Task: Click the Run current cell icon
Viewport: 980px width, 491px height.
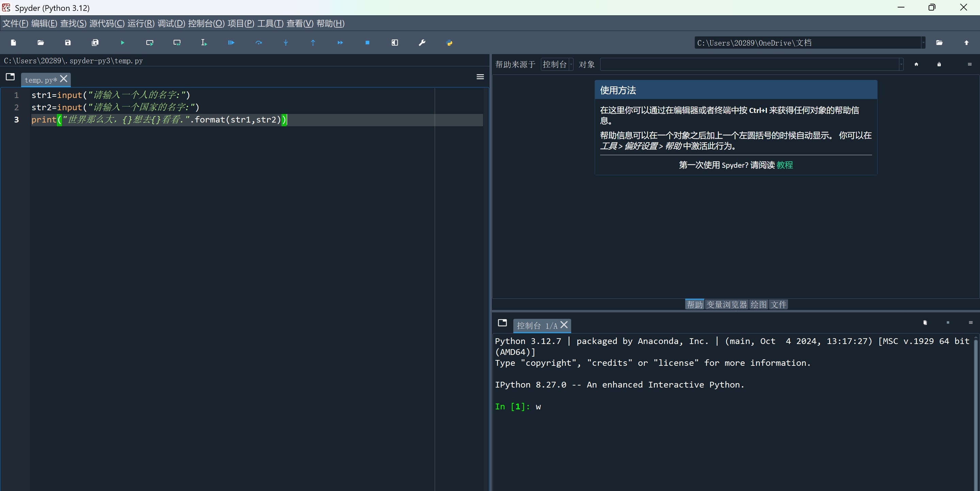Action: (x=149, y=43)
